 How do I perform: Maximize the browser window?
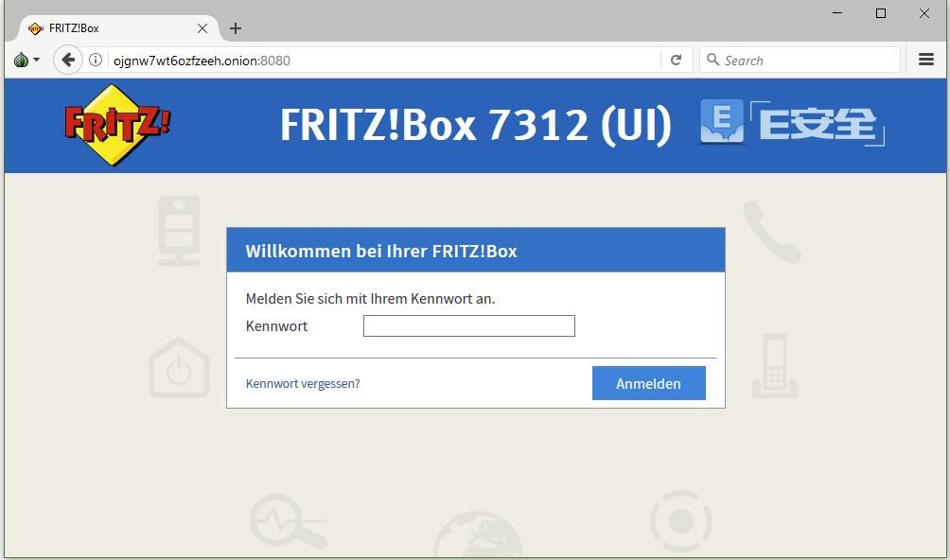[x=881, y=13]
